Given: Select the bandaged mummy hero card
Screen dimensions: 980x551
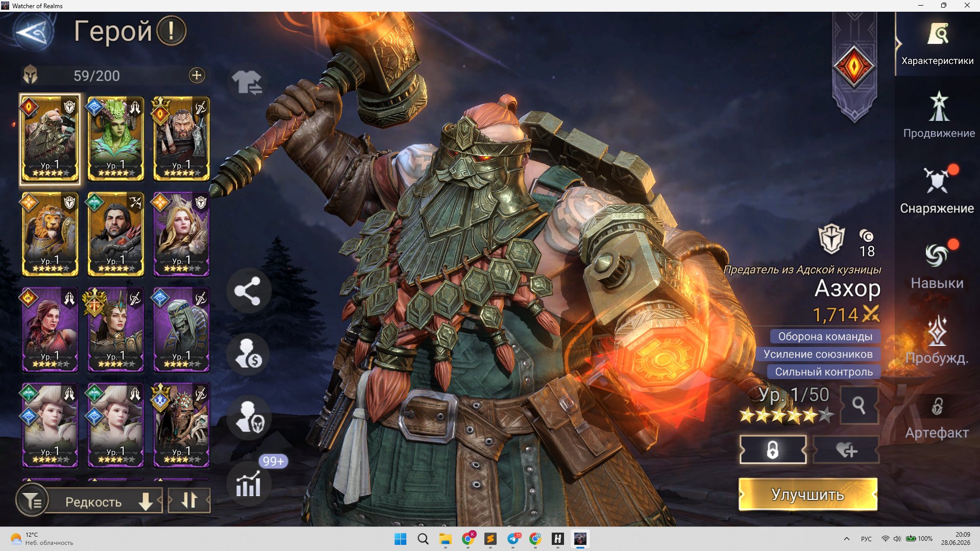Looking at the screenshot, I should (x=181, y=330).
